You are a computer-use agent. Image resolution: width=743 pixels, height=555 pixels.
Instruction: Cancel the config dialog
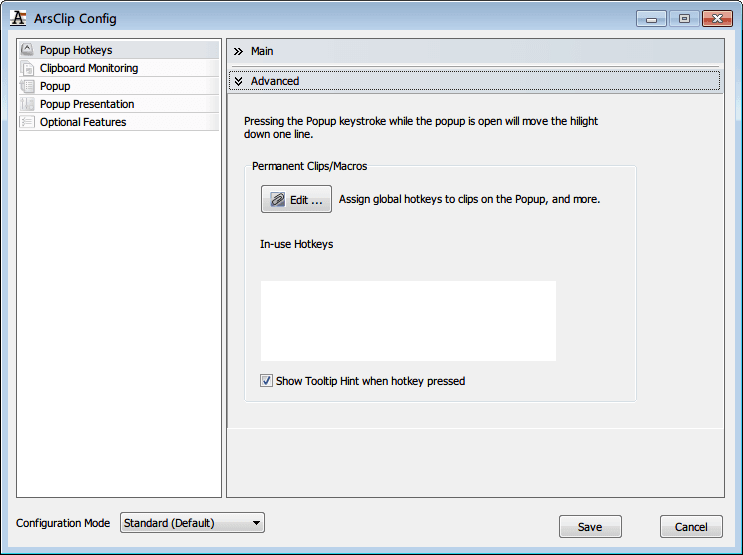pos(691,527)
